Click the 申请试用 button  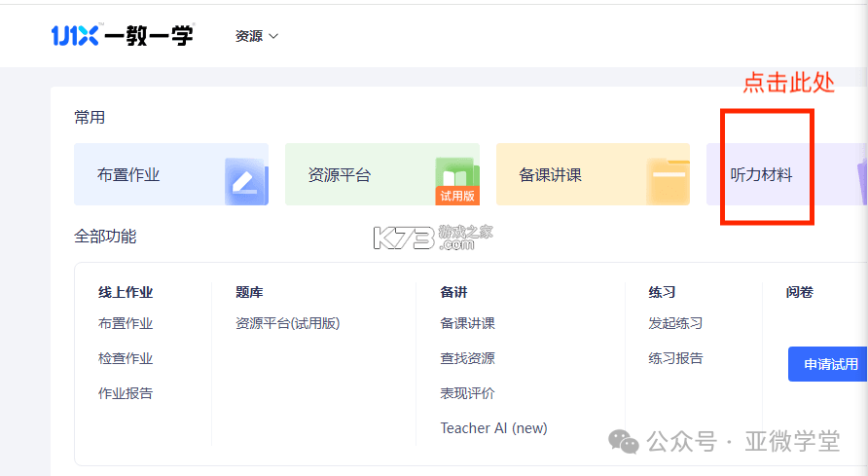[x=827, y=364]
